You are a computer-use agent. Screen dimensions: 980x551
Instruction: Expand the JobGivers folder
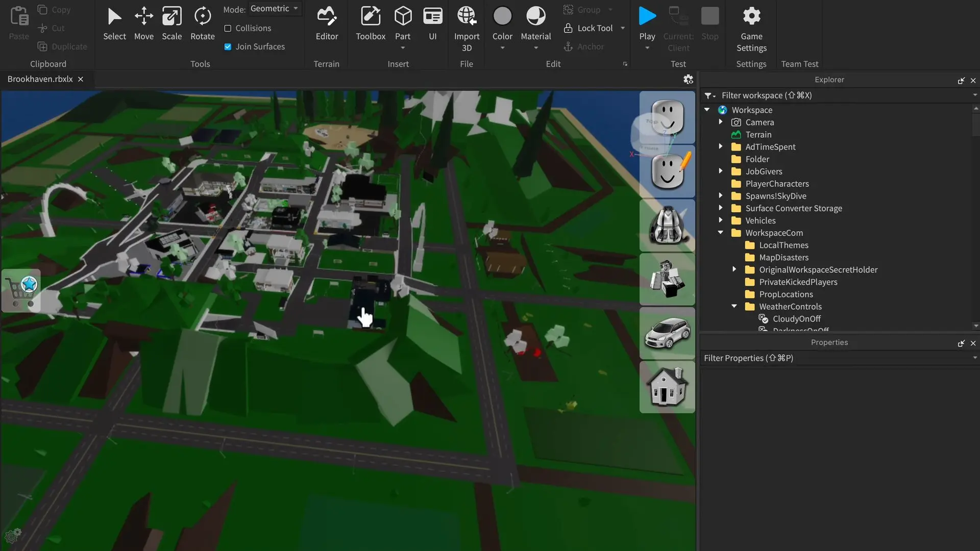coord(721,171)
